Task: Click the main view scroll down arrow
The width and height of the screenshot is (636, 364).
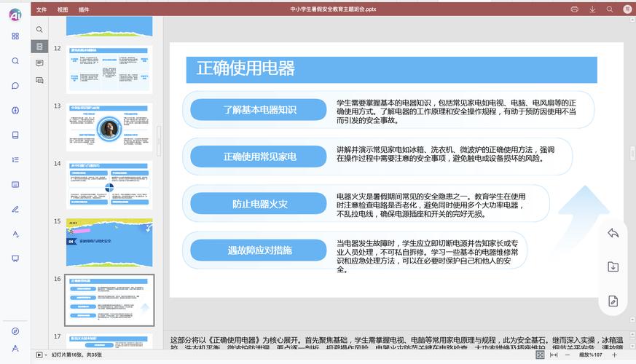Action: pos(632,320)
